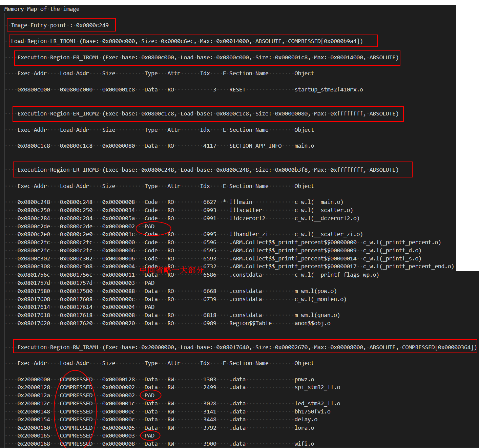Image resolution: width=479 pixels, height=448 pixels.
Task: Click index 6989 in the Region$$Table row
Action: (210, 323)
